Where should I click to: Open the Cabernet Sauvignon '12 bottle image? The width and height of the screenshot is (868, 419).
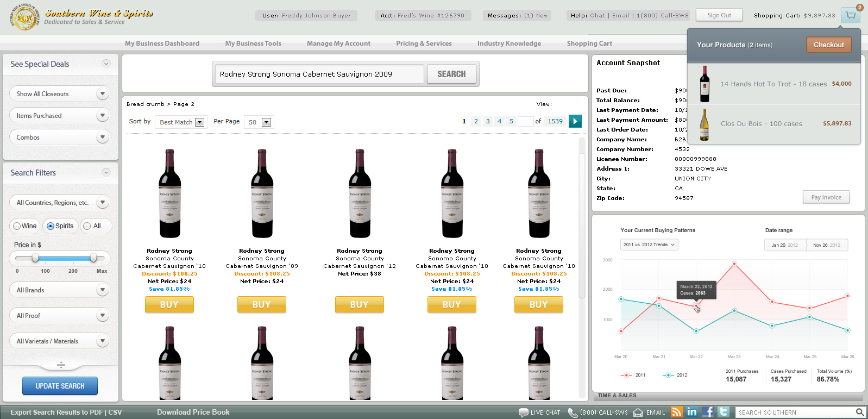360,193
